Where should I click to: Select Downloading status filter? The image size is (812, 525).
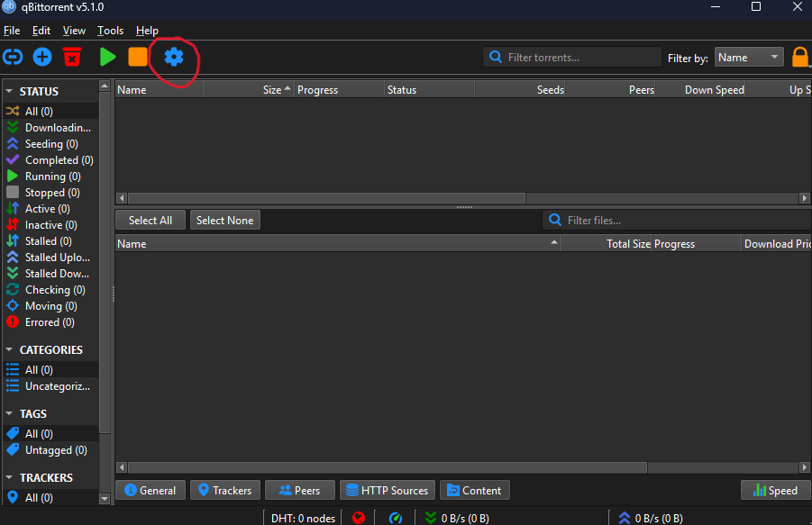[x=50, y=127]
